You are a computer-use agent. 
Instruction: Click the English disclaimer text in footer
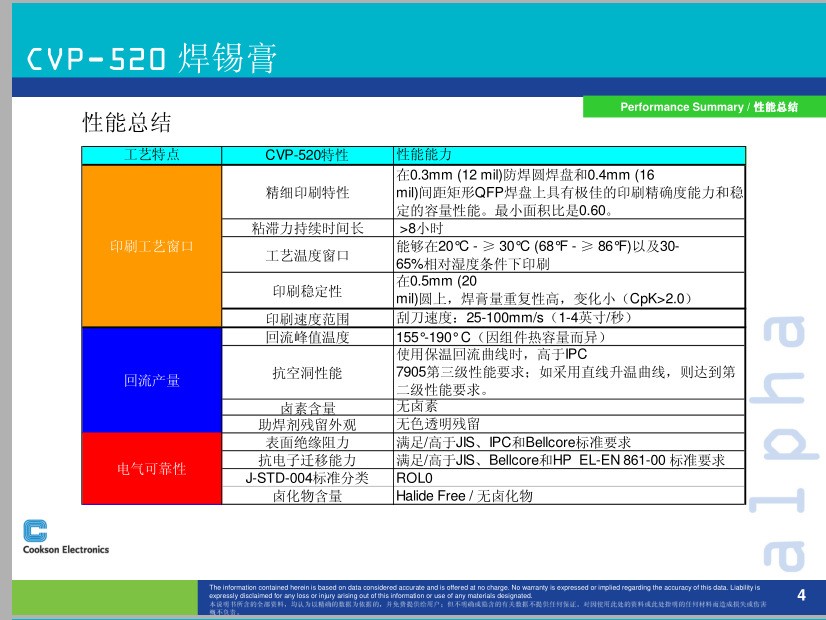(485, 591)
